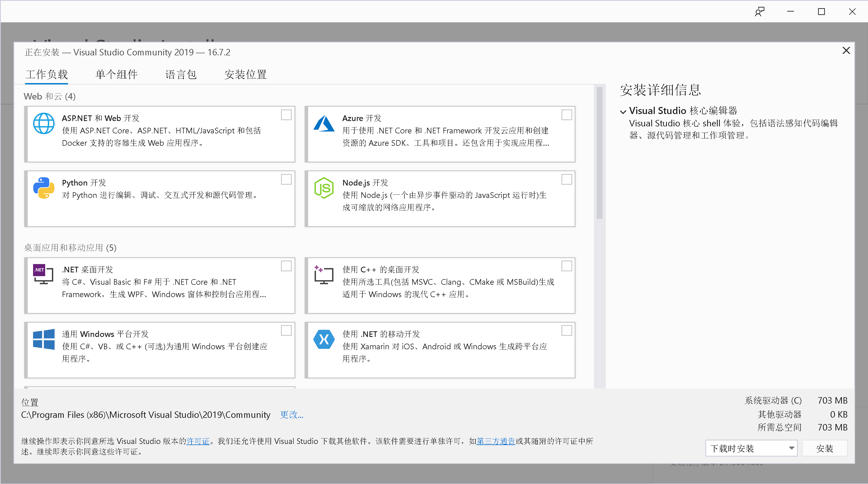Click the 安装 button
Viewport: 868px width, 484px height.
click(824, 448)
